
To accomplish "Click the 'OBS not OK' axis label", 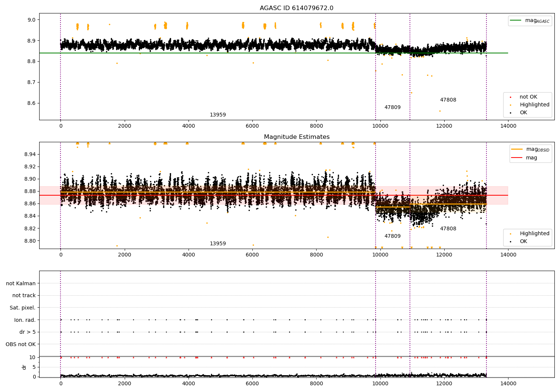I will point(21,344).
